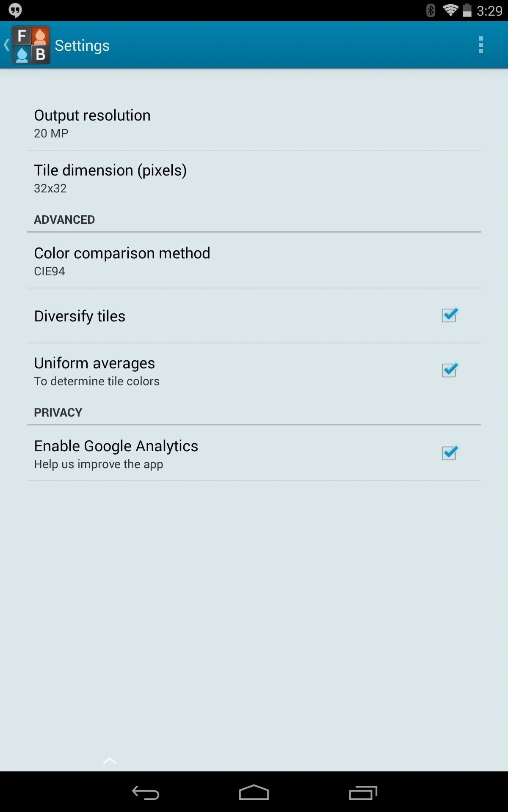
Task: Tap the Wi-Fi status icon
Action: click(x=450, y=10)
